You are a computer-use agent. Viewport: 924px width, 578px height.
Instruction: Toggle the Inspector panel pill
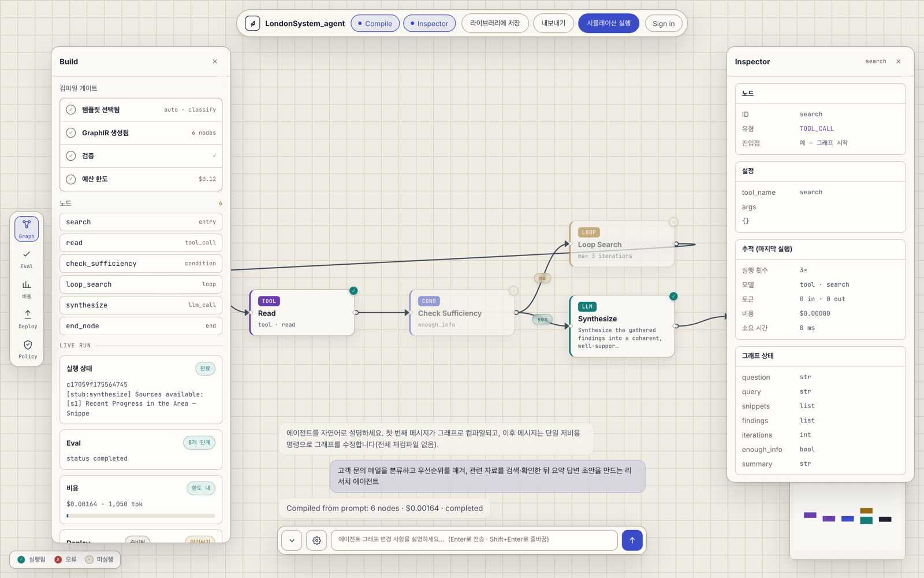point(429,23)
